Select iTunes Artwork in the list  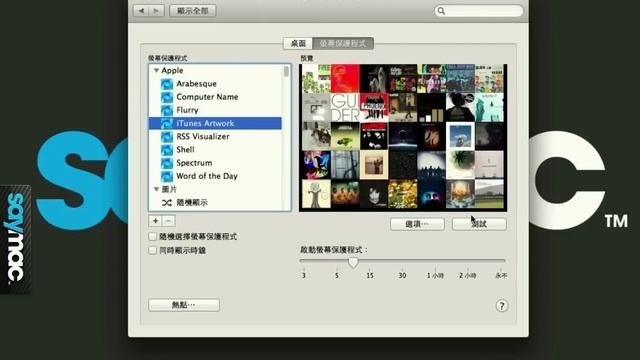click(x=215, y=123)
